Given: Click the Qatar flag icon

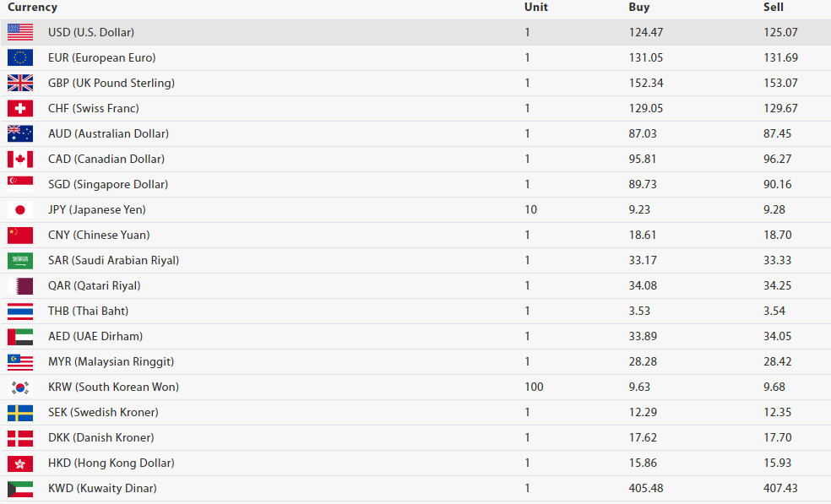Looking at the screenshot, I should coord(20,286).
